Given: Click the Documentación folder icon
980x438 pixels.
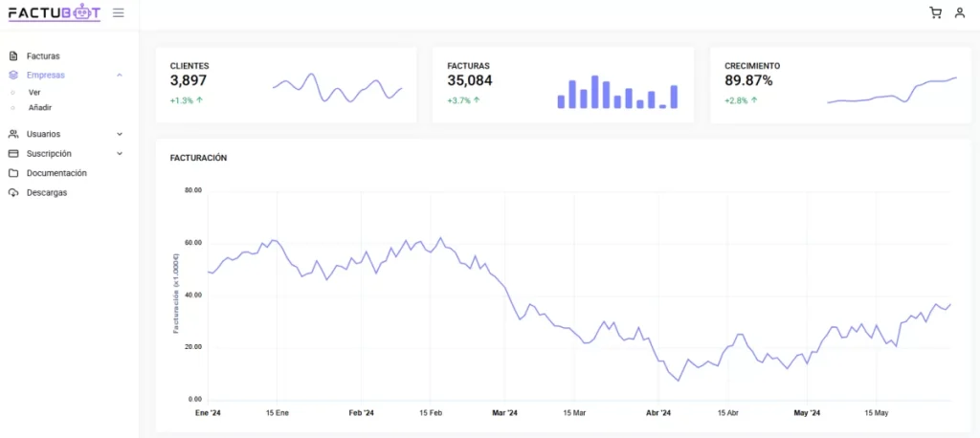Looking at the screenshot, I should 13,173.
